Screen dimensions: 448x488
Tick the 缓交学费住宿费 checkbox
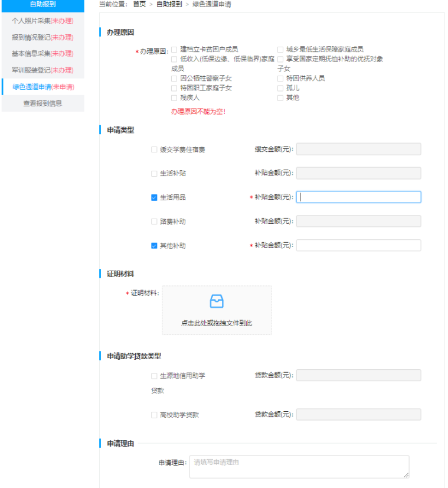coord(154,149)
